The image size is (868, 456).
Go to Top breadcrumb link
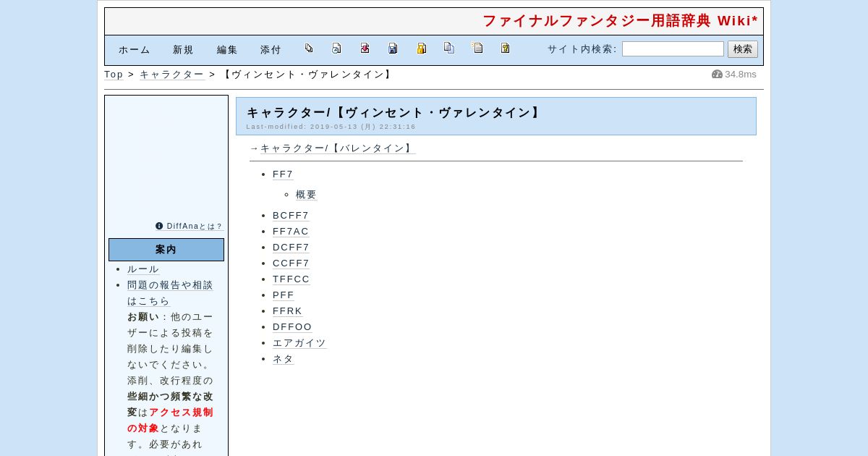coord(114,75)
